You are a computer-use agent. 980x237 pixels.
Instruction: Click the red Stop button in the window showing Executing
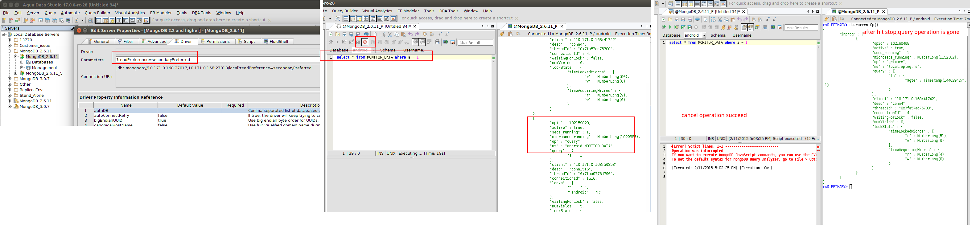click(365, 42)
